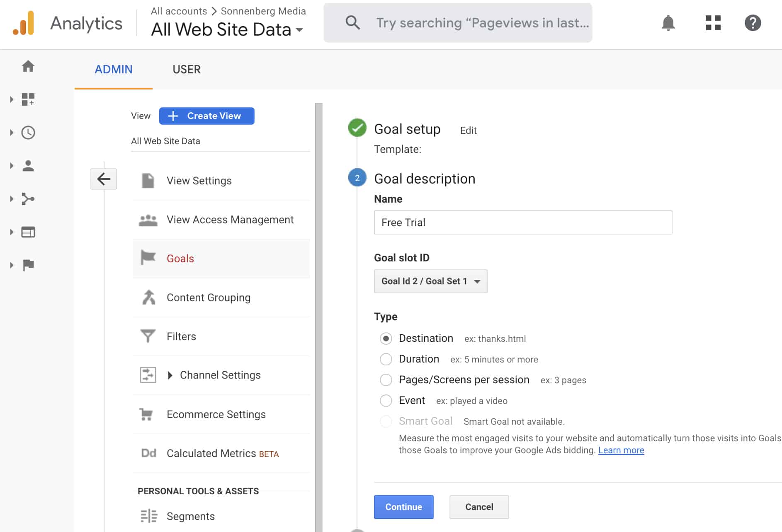Screen dimensions: 782x532
Task: Select the Event goal type
Action: click(386, 401)
